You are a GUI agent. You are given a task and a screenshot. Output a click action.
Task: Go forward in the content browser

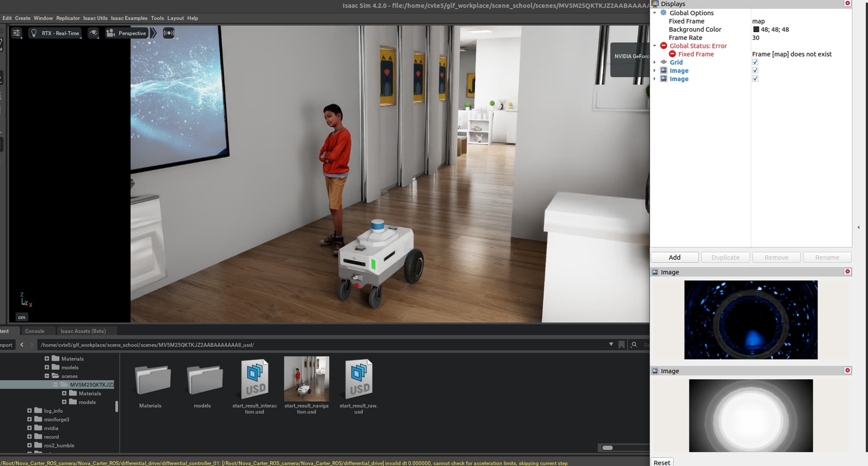tap(32, 344)
